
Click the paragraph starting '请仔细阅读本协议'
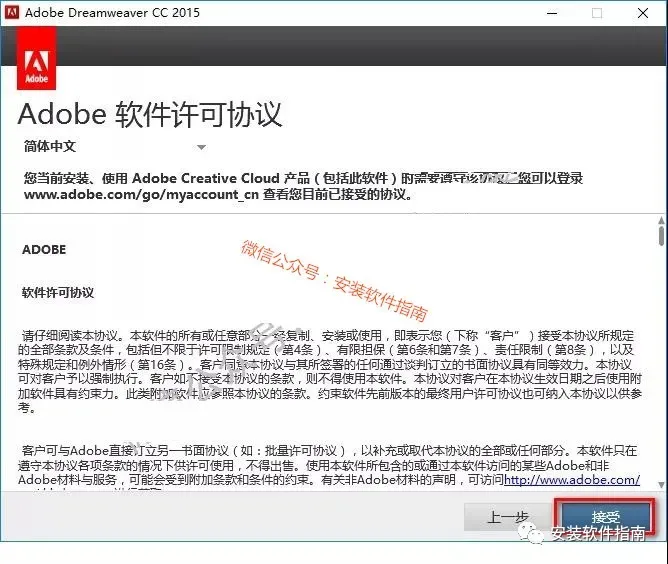pos(330,371)
